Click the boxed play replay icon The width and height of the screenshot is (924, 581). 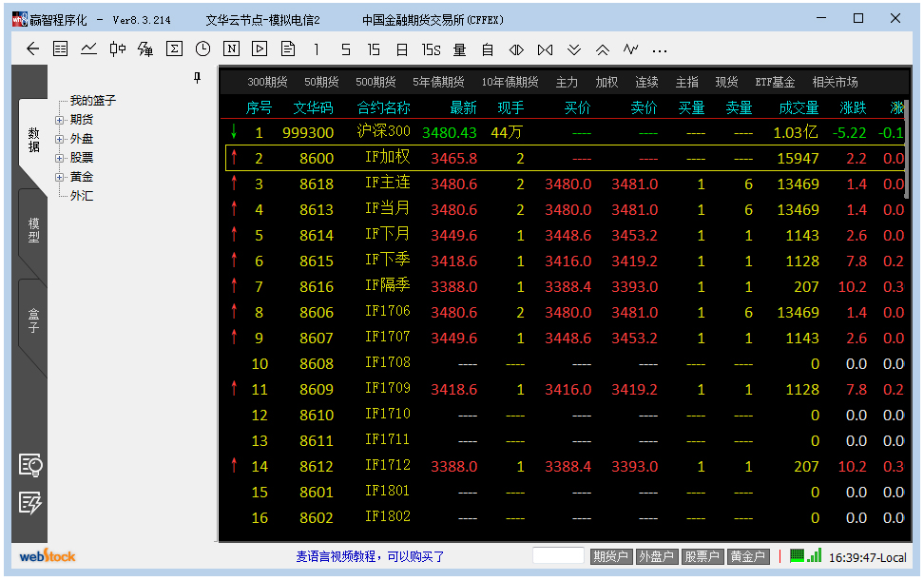point(260,48)
